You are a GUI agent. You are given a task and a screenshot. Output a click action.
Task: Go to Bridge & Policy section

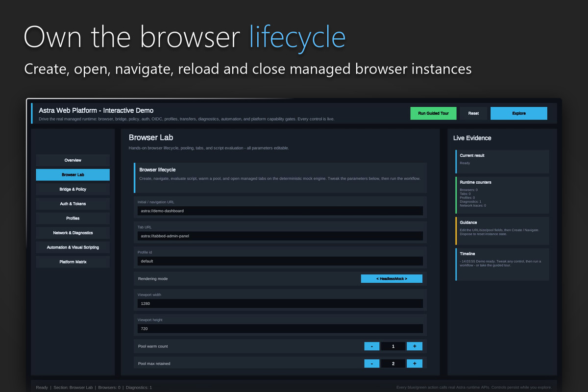coord(73,189)
